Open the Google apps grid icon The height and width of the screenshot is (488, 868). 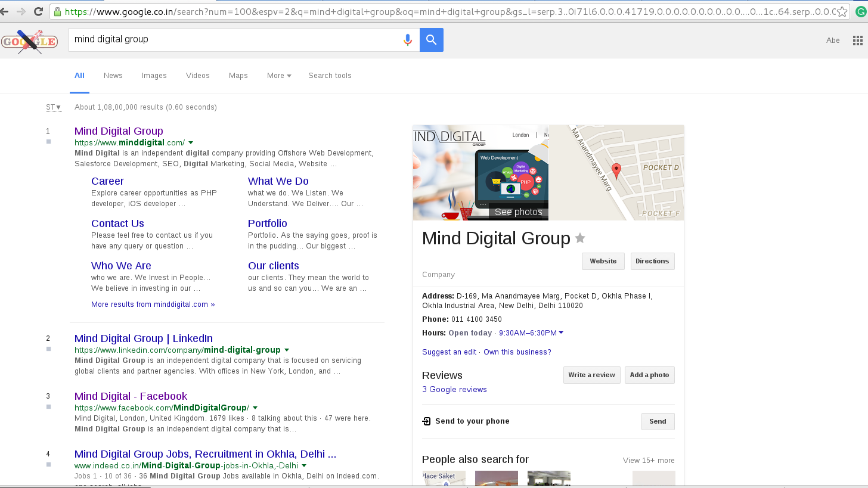[x=858, y=41]
